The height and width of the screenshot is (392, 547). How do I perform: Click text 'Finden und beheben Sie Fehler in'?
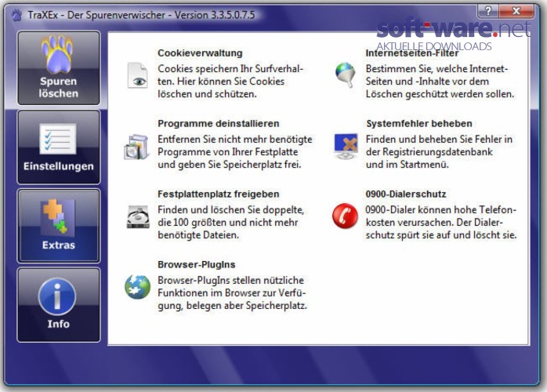pos(439,140)
